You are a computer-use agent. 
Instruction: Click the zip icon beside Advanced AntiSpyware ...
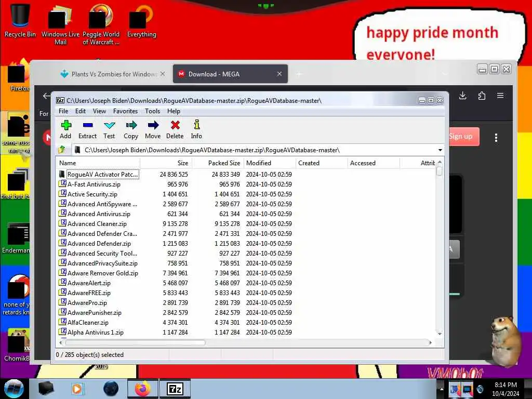tap(62, 204)
